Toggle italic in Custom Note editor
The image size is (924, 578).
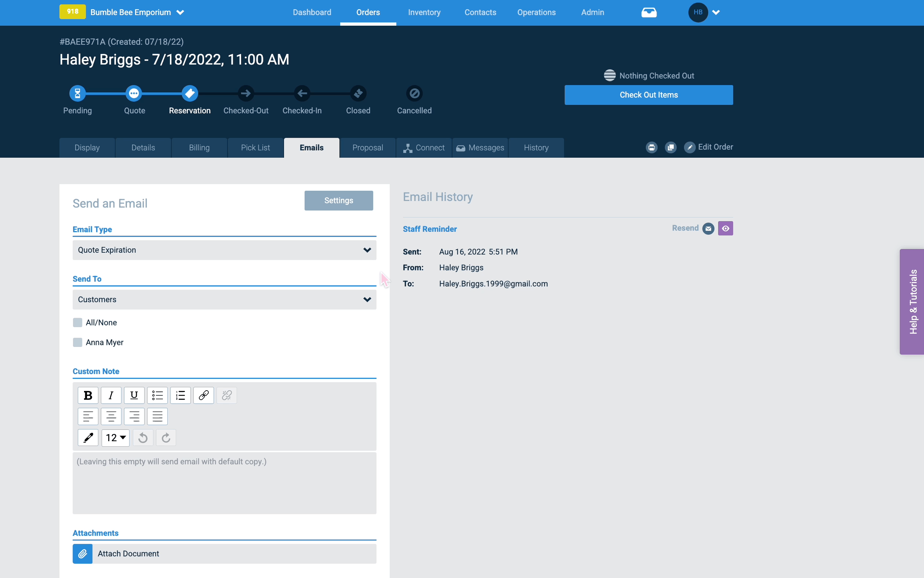pyautogui.click(x=111, y=395)
